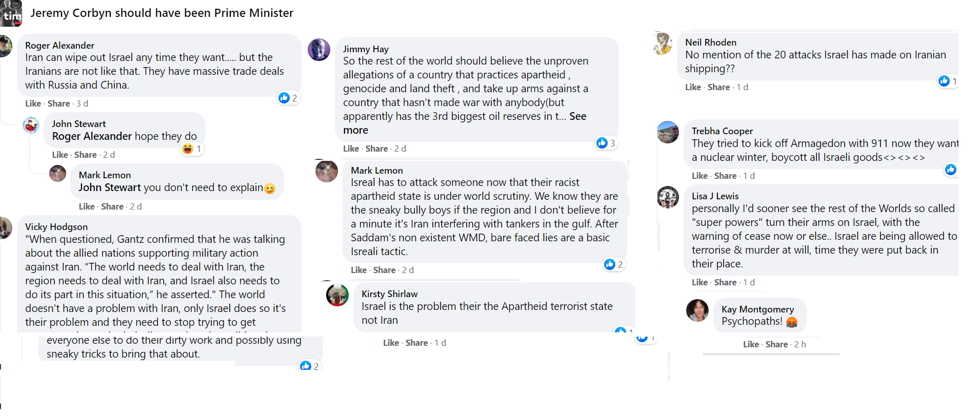Expand Jimmy Hay's comment with See more

(x=577, y=116)
